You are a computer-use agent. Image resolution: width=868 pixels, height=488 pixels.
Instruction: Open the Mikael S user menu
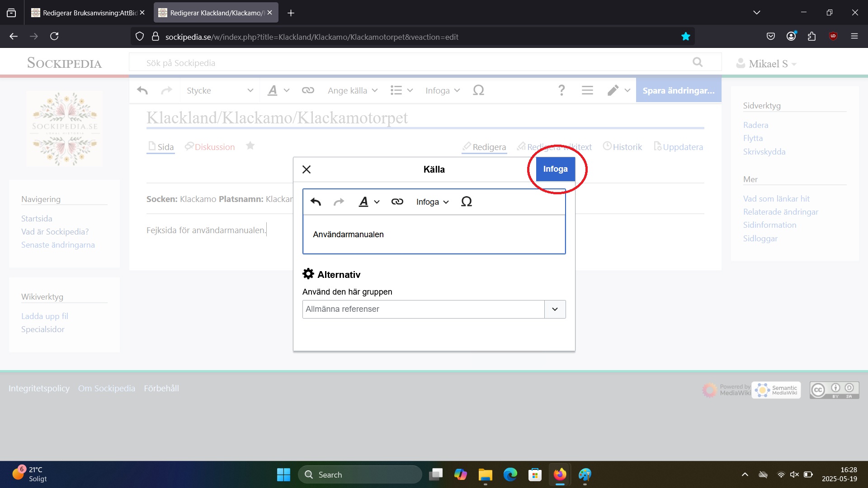[767, 64]
